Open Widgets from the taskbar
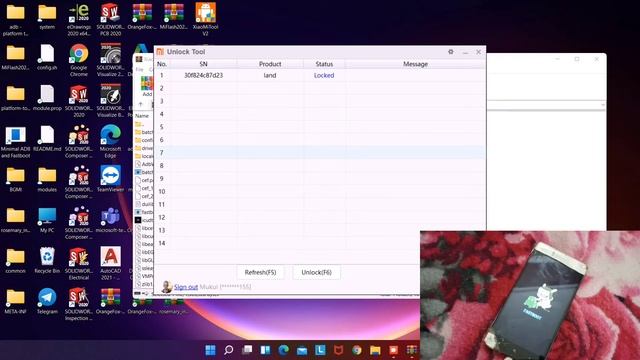The height and width of the screenshot is (360, 640). [x=265, y=350]
